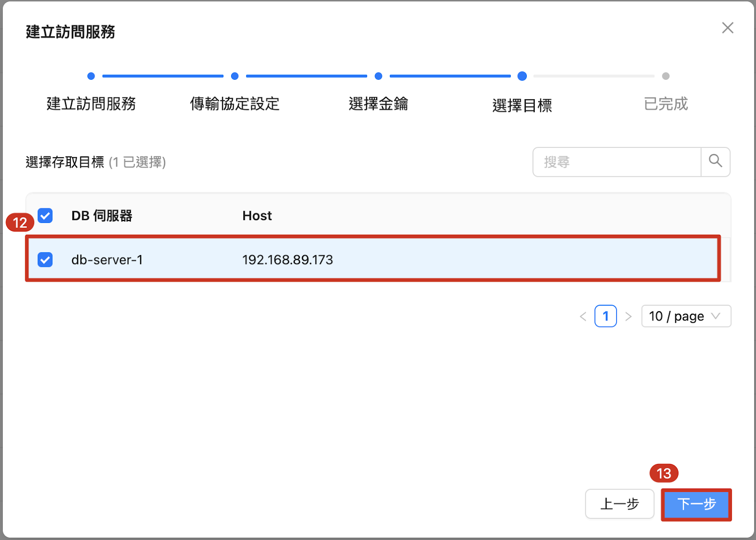Select page number 1
The image size is (756, 540).
pos(605,316)
